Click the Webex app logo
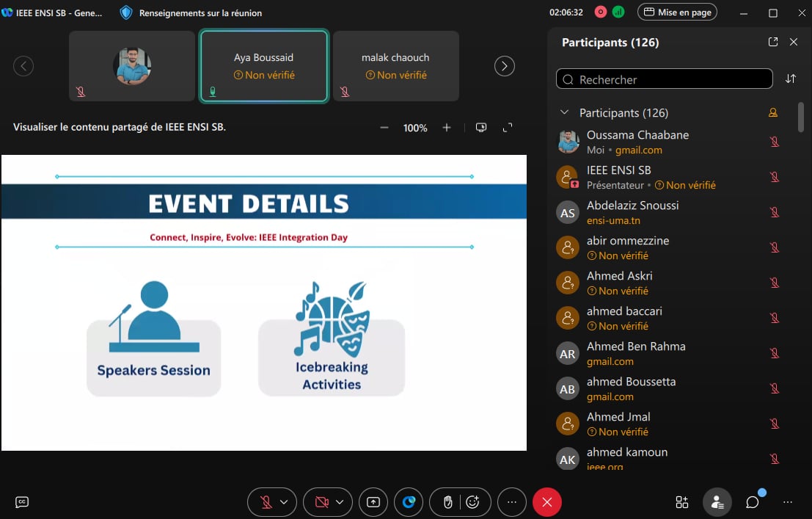This screenshot has height=519, width=812. [x=7, y=12]
